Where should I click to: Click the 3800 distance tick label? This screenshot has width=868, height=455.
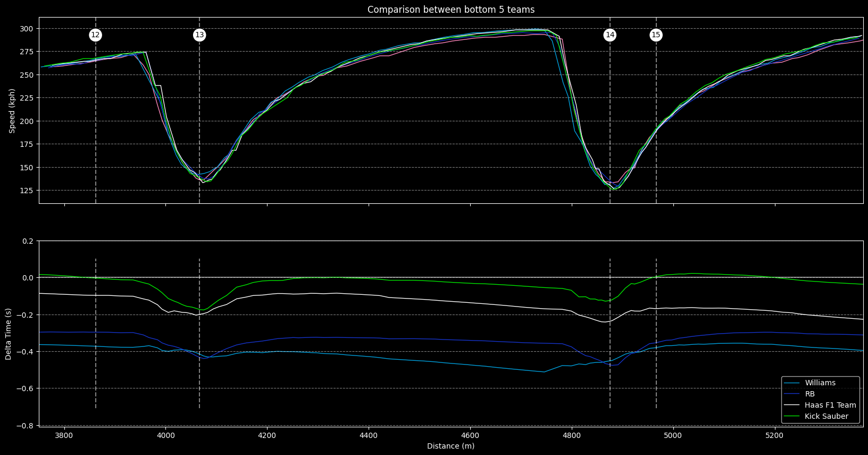[x=64, y=436]
